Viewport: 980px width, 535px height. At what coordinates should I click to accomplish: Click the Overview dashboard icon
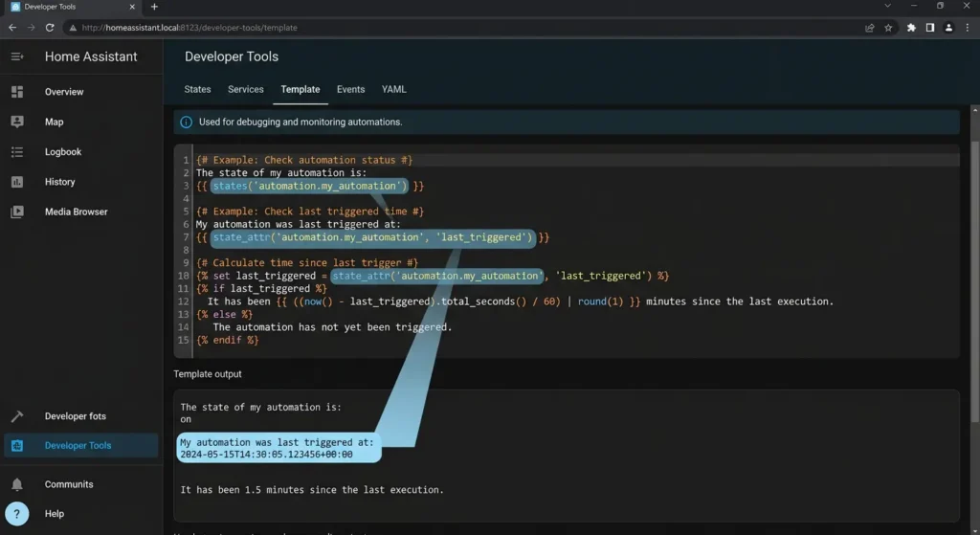(17, 92)
